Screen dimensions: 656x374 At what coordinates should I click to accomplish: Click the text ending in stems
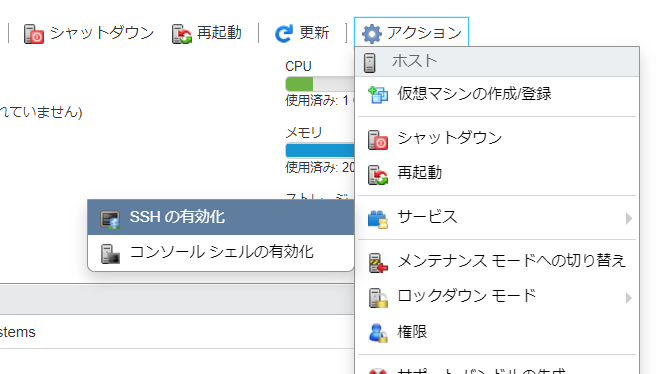coord(18,332)
